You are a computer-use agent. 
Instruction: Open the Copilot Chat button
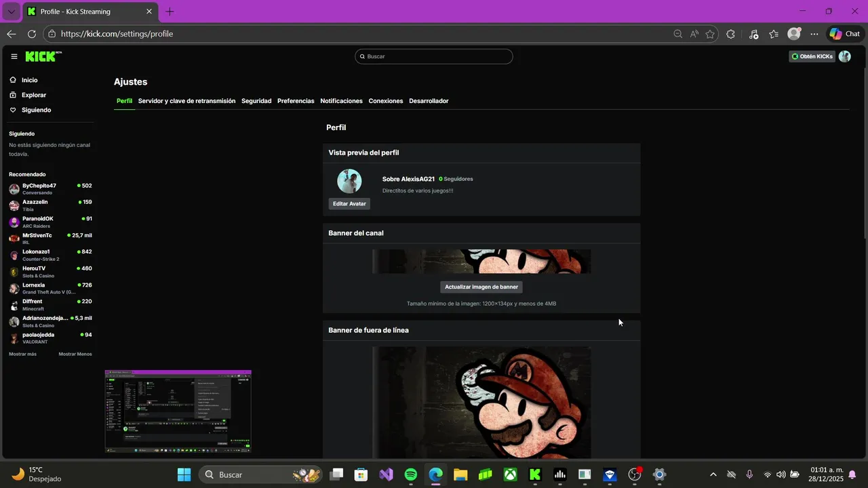[x=845, y=34]
